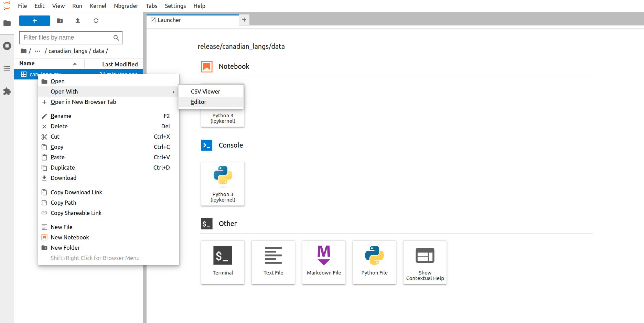This screenshot has height=323, width=644.
Task: Choose Rename from context menu
Action: (109, 116)
